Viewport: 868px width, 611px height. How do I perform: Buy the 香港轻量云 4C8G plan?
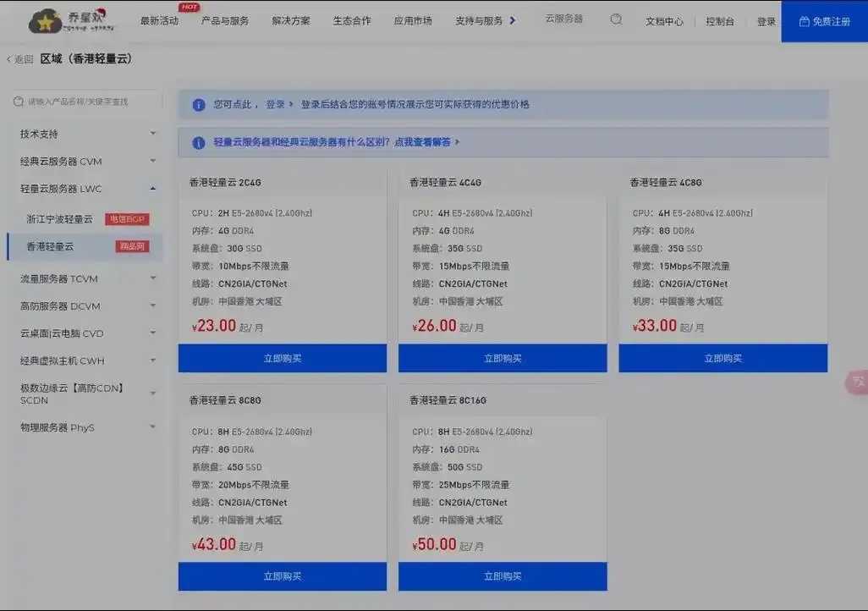pyautogui.click(x=723, y=359)
